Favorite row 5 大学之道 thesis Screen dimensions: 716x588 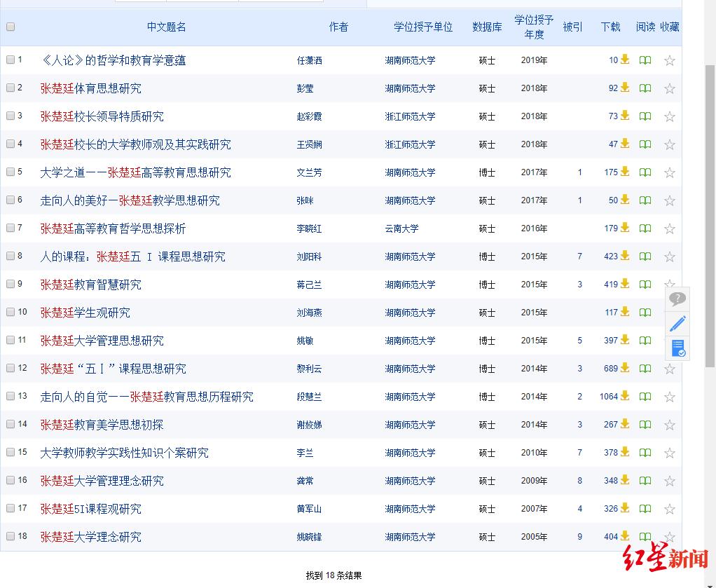(670, 172)
